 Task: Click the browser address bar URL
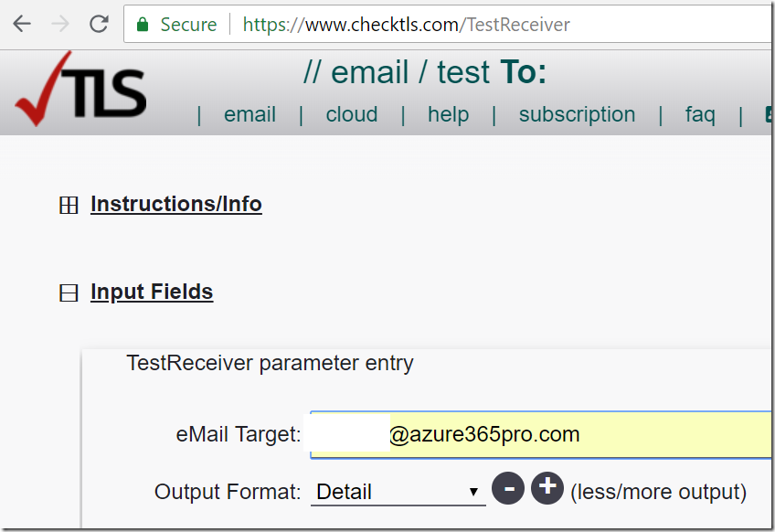click(x=407, y=25)
